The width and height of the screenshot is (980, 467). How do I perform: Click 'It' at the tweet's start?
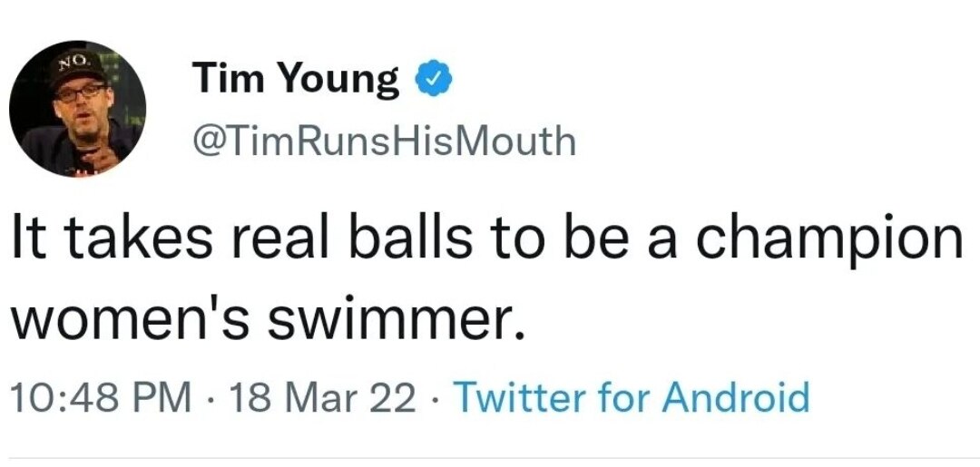tap(24, 241)
